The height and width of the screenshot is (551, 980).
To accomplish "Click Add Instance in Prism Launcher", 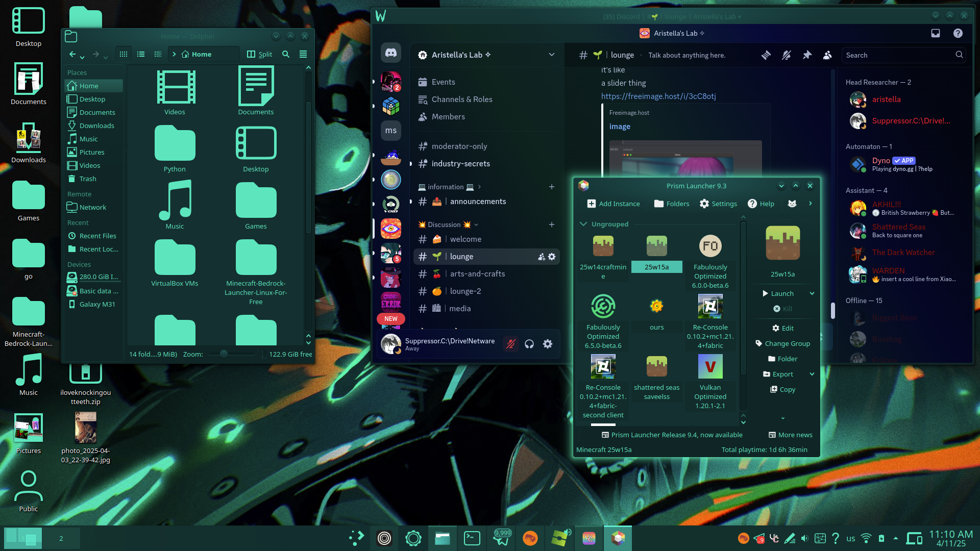I will tap(614, 204).
